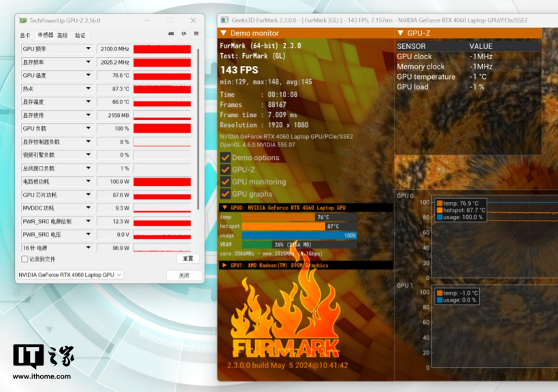The image size is (558, 392).
Task: Open the GPU 频率 sensor dropdown arrow
Action: click(88, 49)
